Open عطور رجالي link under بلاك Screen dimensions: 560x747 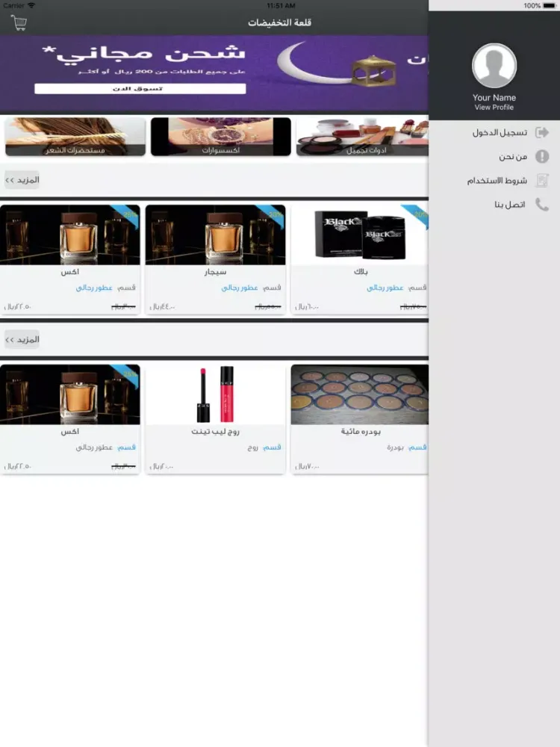point(385,288)
